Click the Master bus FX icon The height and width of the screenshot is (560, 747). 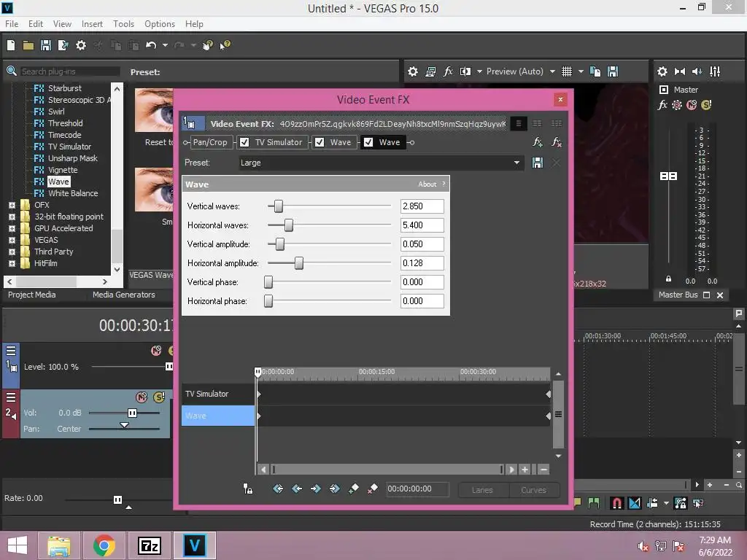662,105
